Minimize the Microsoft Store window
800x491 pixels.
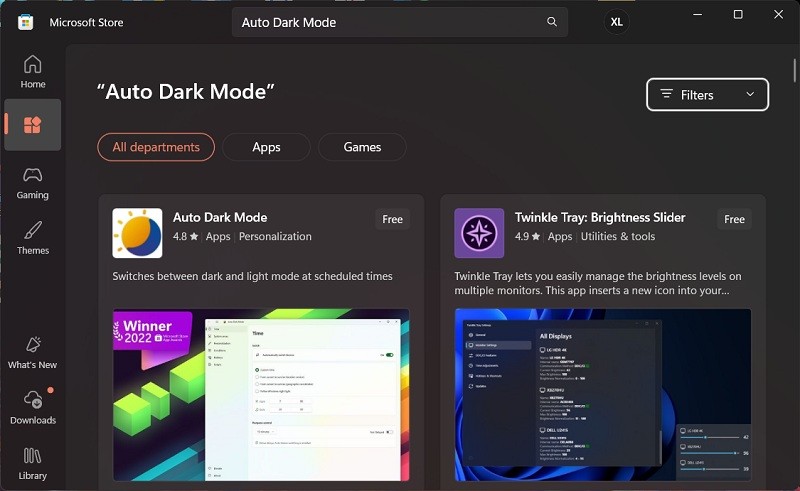[x=697, y=14]
